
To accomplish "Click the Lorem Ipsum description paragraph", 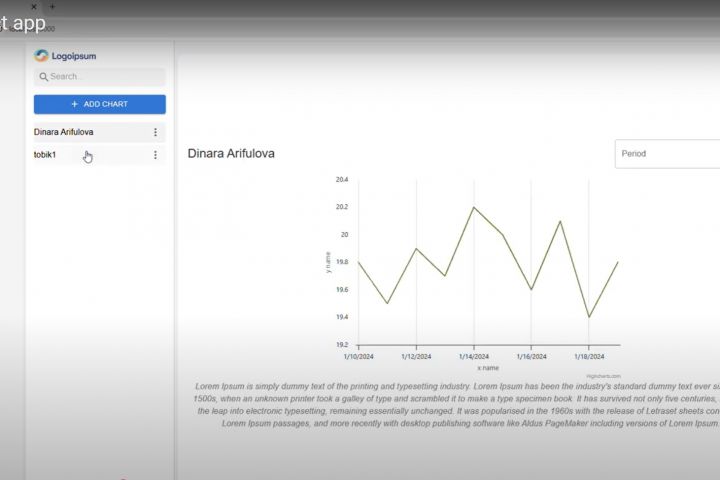I will (x=456, y=405).
